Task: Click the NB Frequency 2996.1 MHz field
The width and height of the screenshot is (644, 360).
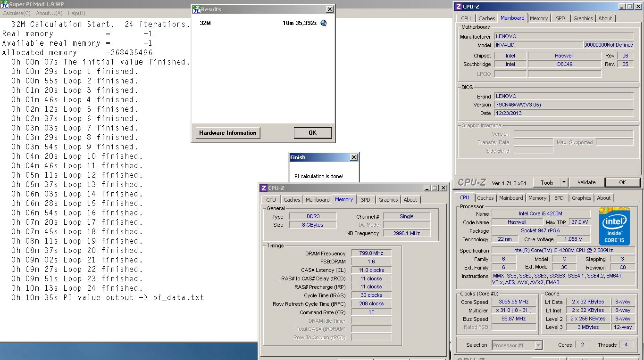Action: (x=407, y=233)
